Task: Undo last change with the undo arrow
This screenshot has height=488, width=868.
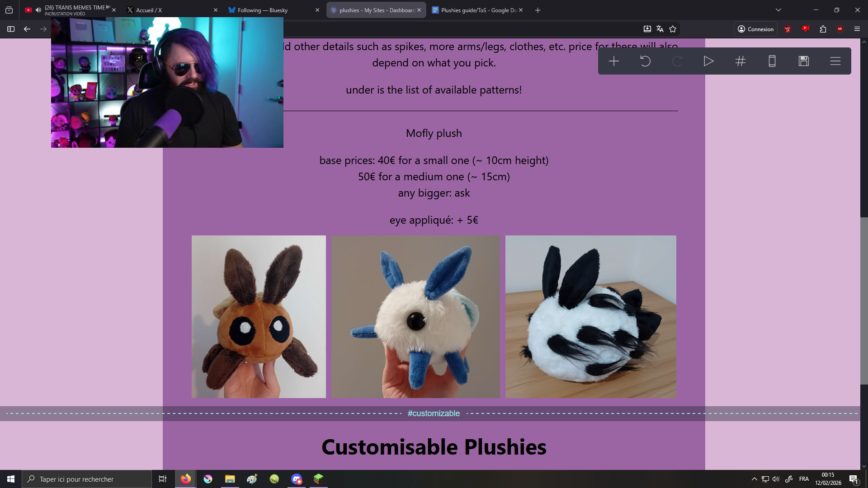Action: tap(645, 61)
